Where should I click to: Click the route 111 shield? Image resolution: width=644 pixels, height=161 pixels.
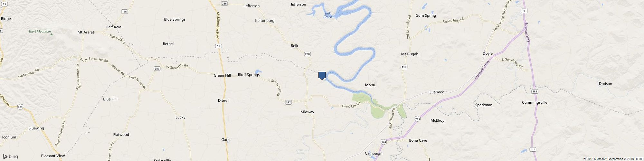533,149
